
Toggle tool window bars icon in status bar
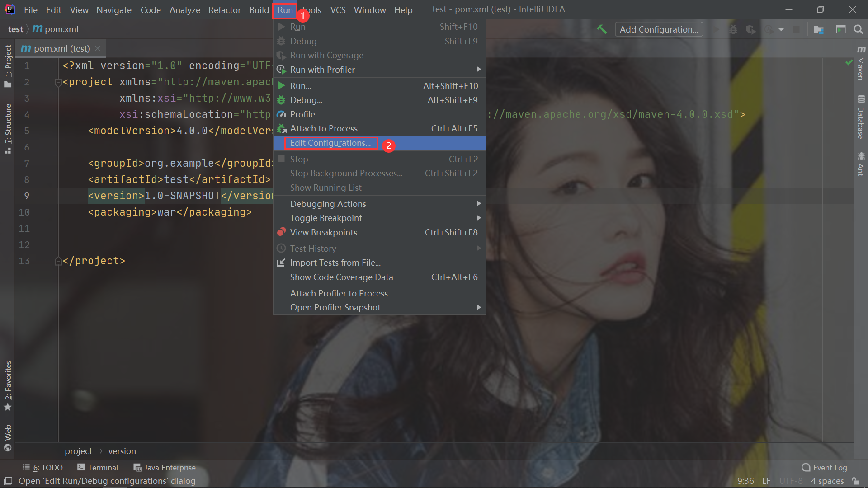(8, 481)
